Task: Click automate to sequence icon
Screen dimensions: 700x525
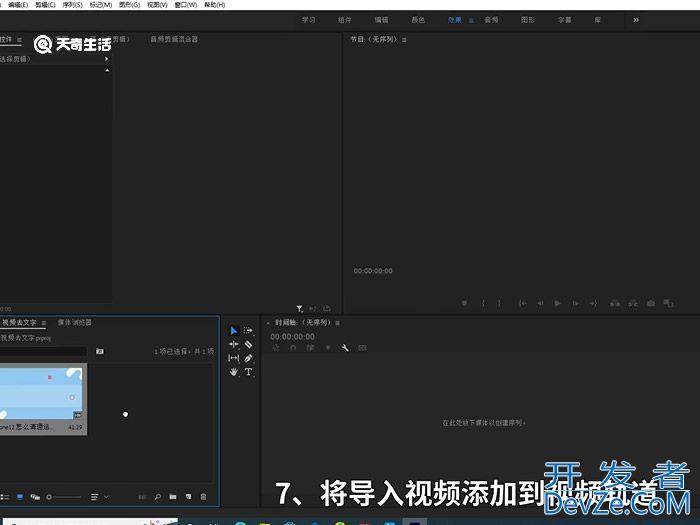Action: pyautogui.click(x=142, y=497)
